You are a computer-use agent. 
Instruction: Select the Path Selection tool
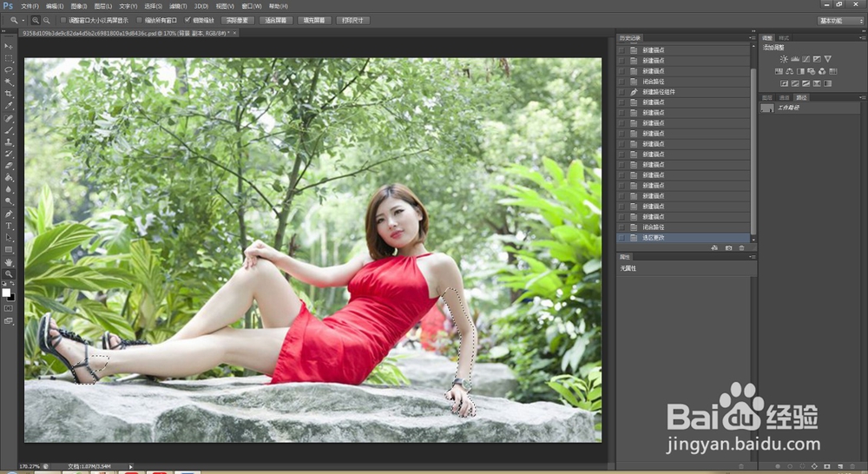click(9, 238)
